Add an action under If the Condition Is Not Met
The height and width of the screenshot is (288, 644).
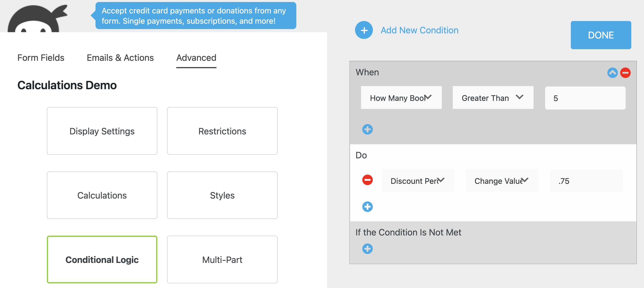367,249
